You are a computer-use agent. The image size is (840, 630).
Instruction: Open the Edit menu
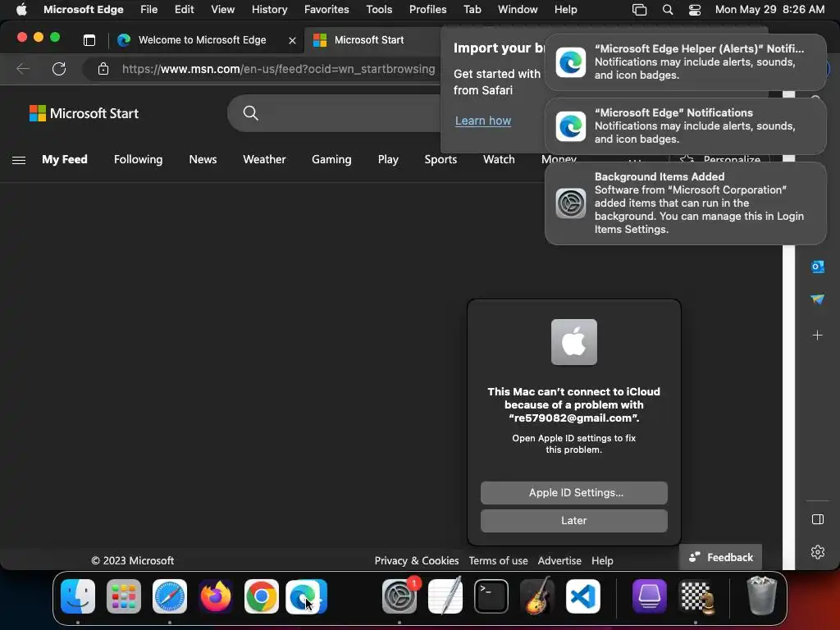(184, 9)
